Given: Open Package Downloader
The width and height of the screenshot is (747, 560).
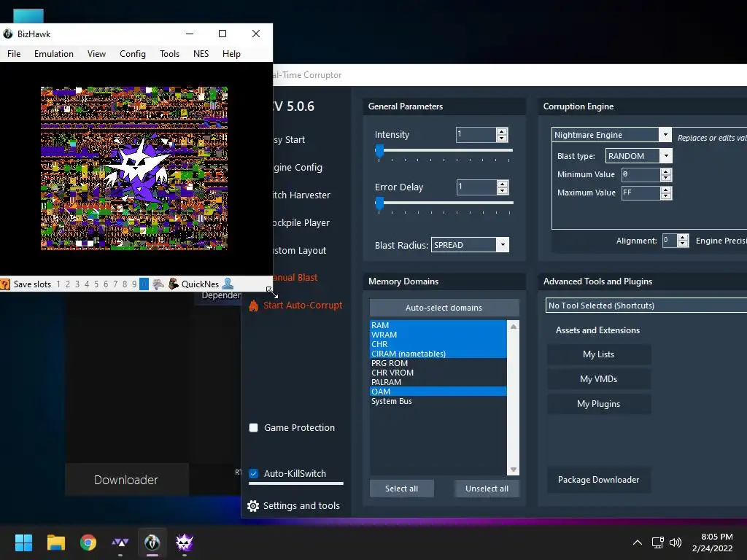Looking at the screenshot, I should [599, 480].
